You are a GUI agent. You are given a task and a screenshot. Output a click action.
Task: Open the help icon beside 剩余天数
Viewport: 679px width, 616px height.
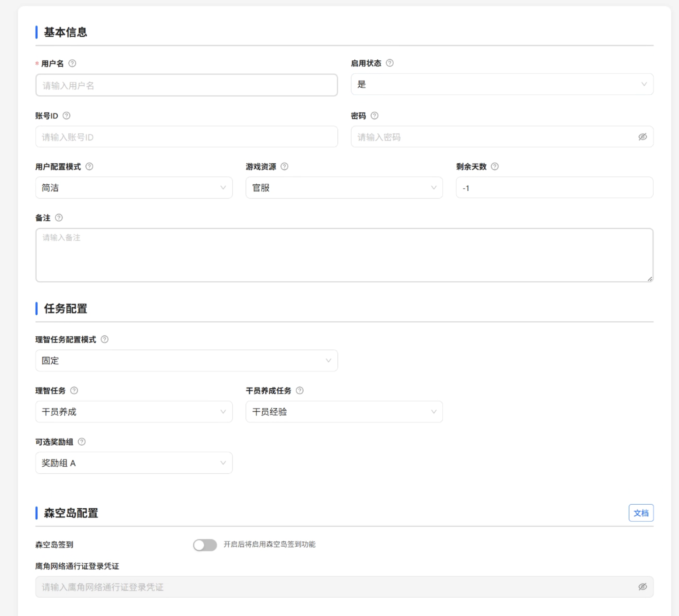495,167
